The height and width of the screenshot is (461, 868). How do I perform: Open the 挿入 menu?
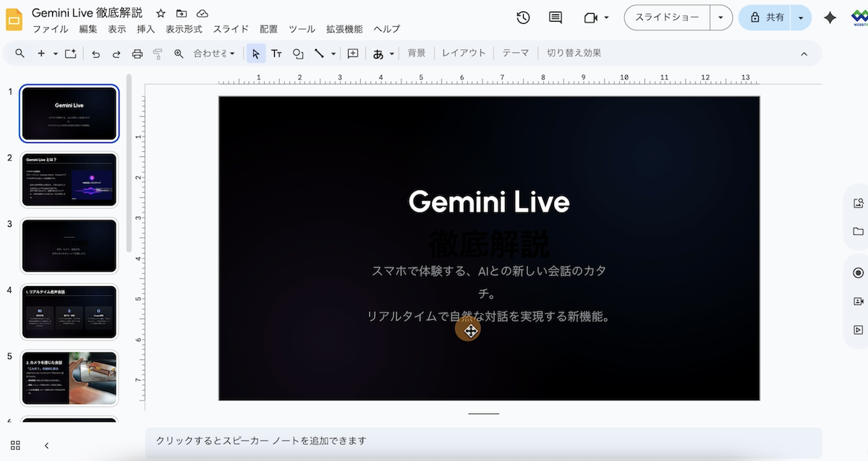146,29
